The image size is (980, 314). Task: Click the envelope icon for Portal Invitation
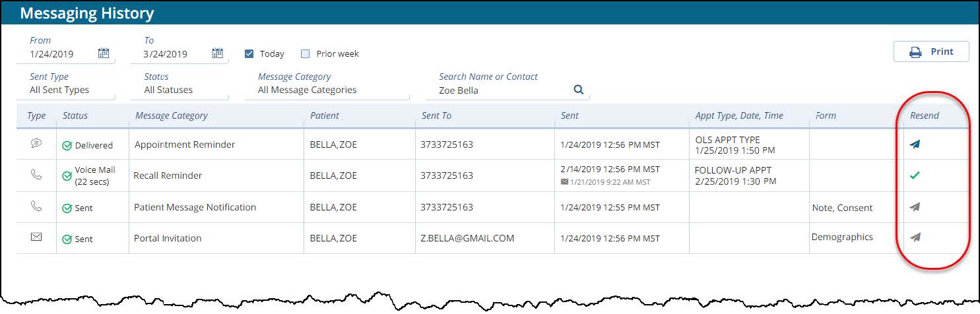point(36,237)
